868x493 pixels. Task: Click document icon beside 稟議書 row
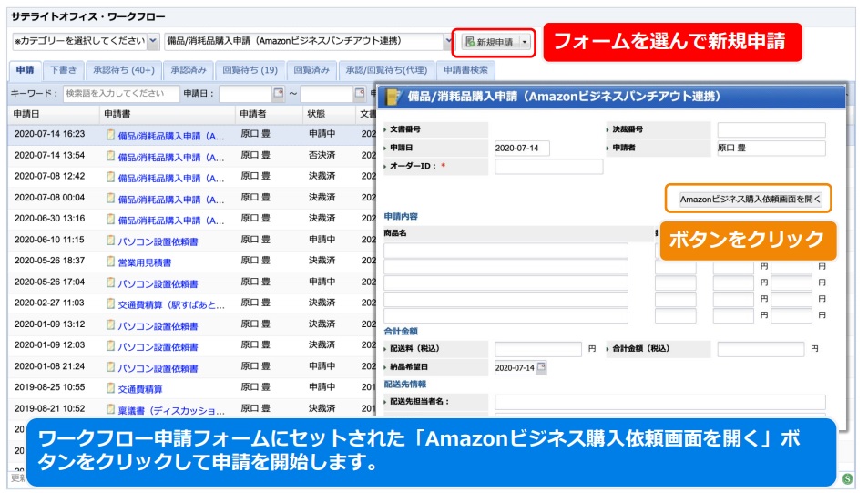(111, 409)
